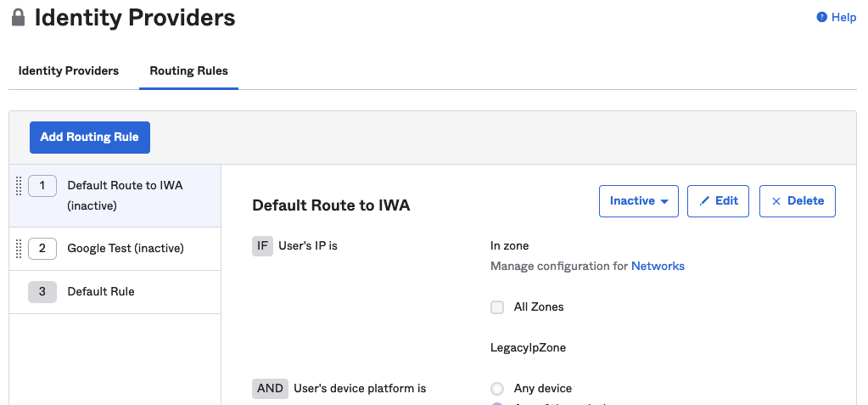Click the lock icon beside Identity Providers
Viewport: 868px width, 405px height.
[18, 18]
